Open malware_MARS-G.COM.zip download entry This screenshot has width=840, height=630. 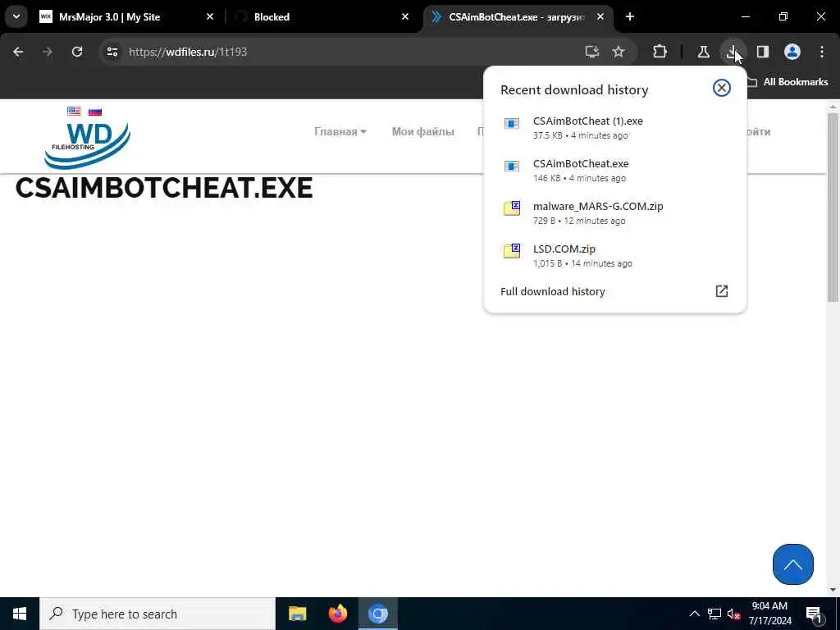click(x=614, y=212)
